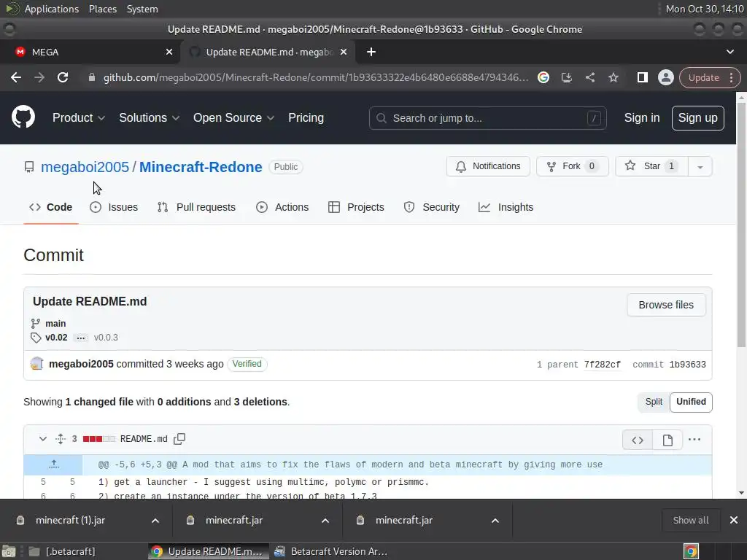Open the Google account G icon in address bar
Image resolution: width=747 pixels, height=560 pixels.
coord(543,77)
